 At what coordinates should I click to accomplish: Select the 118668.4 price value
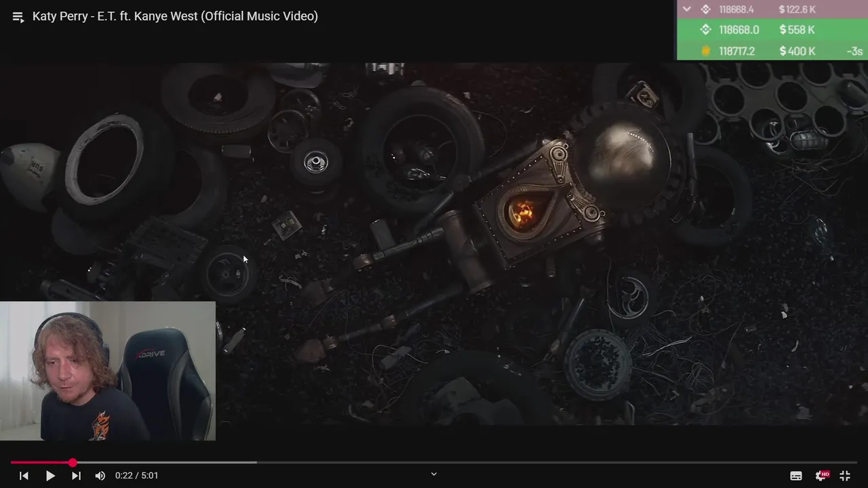(736, 9)
